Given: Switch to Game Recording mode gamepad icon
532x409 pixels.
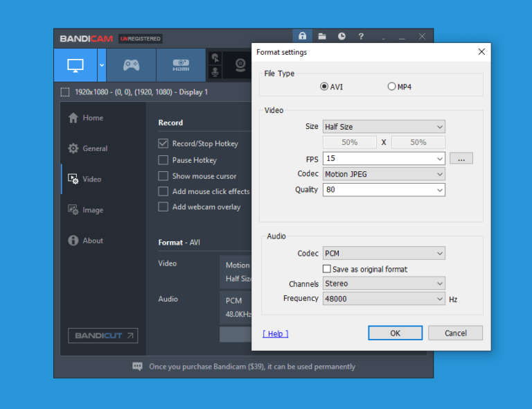Looking at the screenshot, I should click(131, 65).
